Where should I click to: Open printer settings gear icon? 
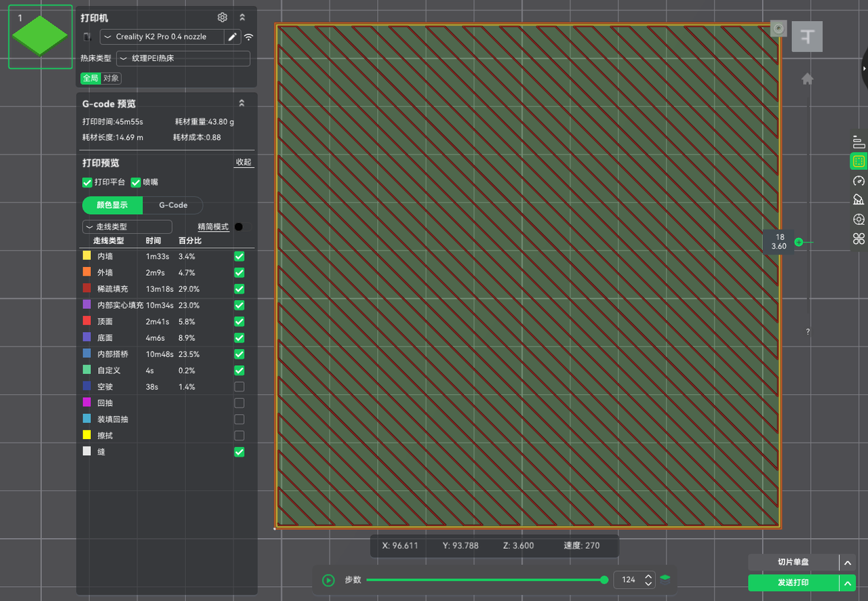pos(222,18)
